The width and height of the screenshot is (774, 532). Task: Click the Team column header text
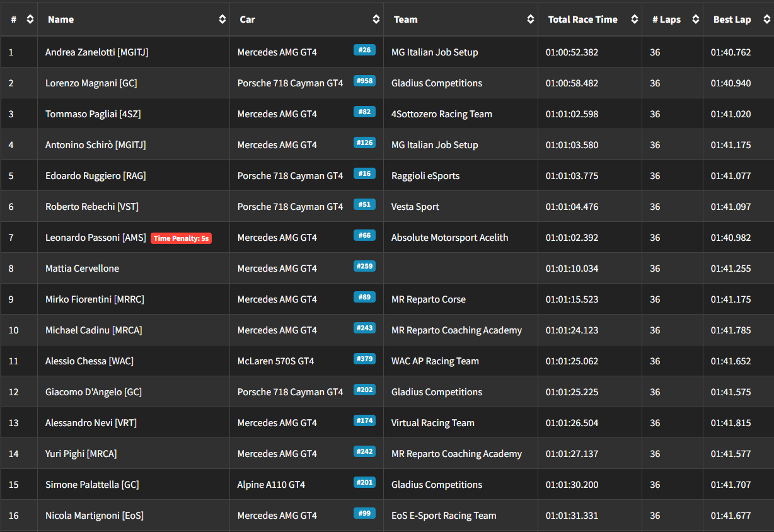pos(406,20)
